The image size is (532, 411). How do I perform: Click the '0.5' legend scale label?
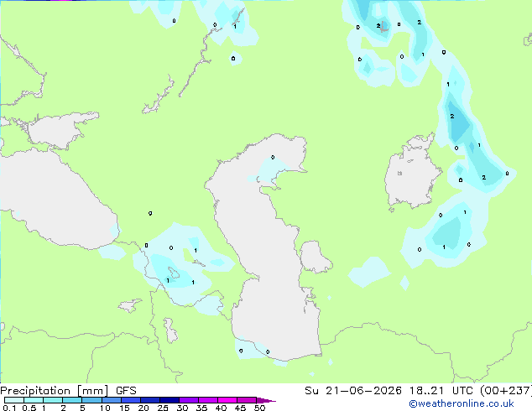coord(29,408)
